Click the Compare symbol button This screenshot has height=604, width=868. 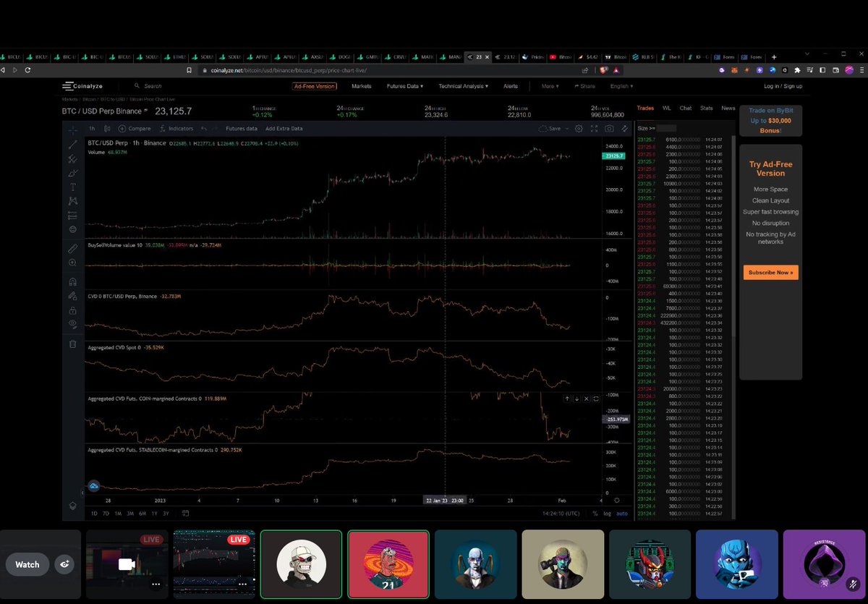pyautogui.click(x=135, y=128)
